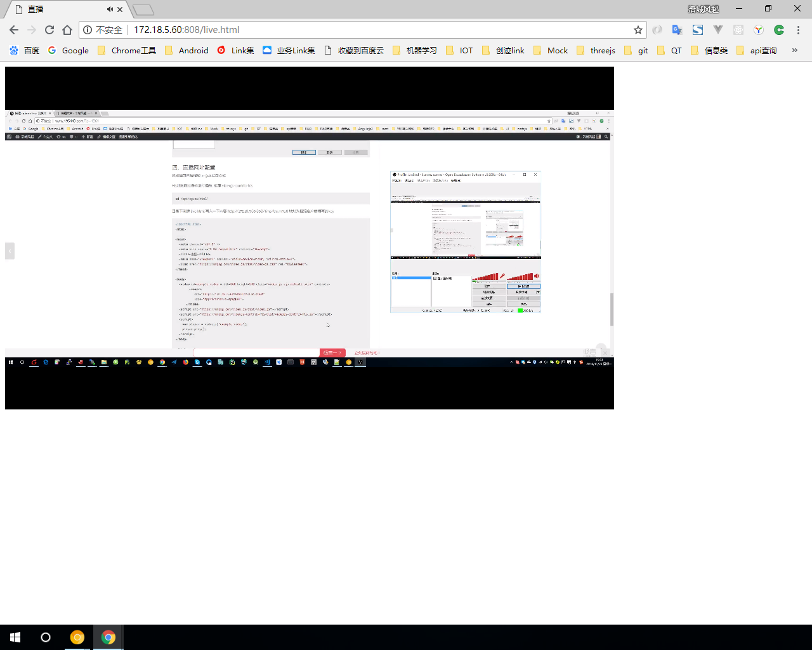Bookmark this page with the star
The width and height of the screenshot is (812, 650).
click(638, 30)
